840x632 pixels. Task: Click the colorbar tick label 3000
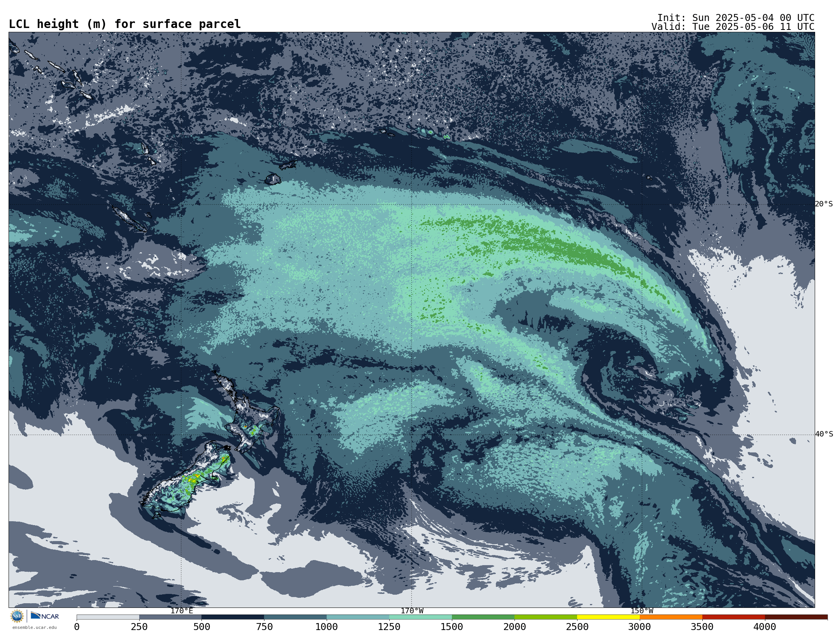click(x=640, y=627)
